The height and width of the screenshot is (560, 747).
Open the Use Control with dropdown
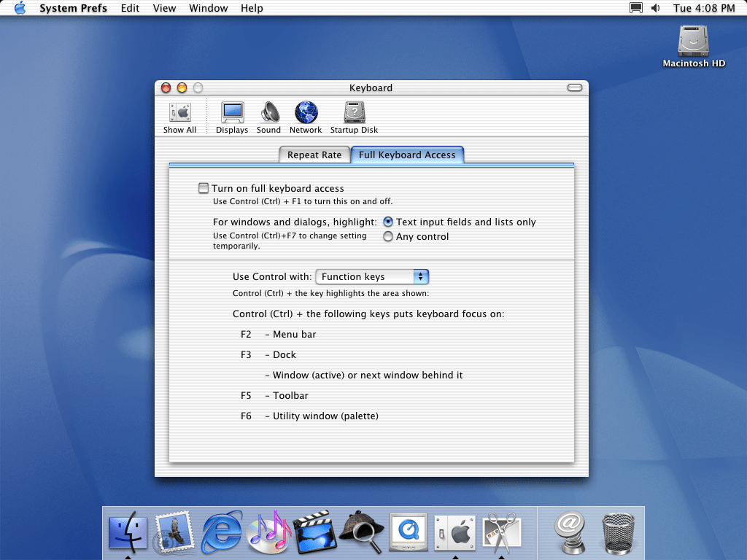(x=372, y=276)
